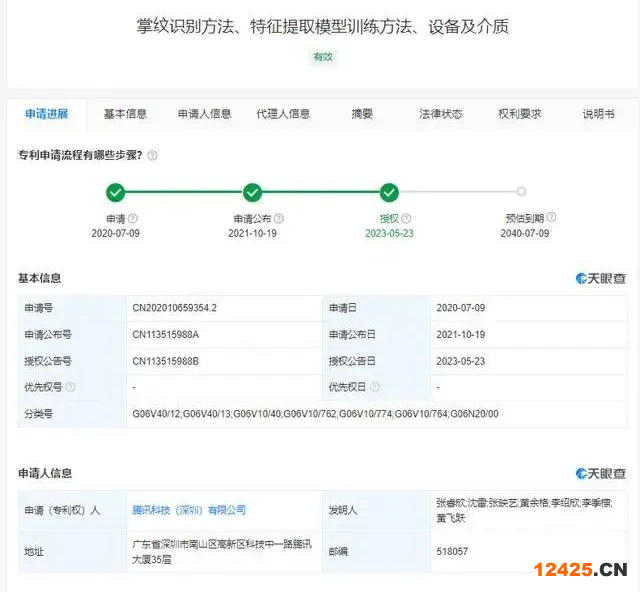Click the 12425.CN watermark link
640x592 pixels.
coord(579,570)
